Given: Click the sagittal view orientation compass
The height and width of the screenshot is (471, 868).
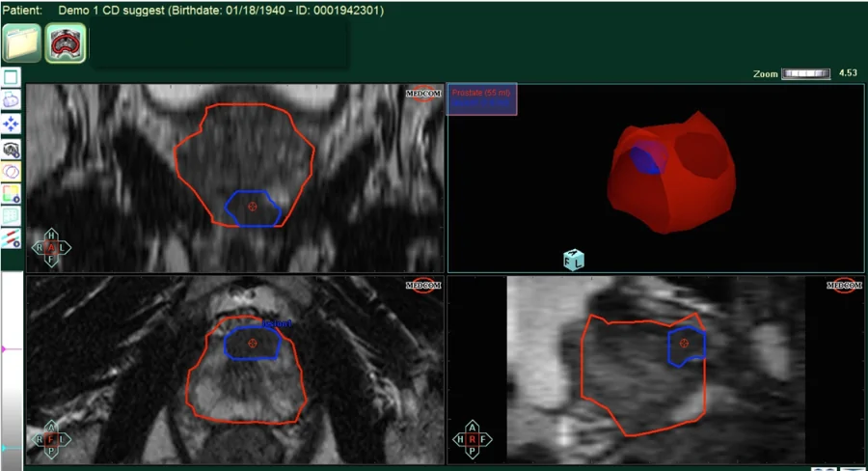Looking at the screenshot, I should (472, 439).
